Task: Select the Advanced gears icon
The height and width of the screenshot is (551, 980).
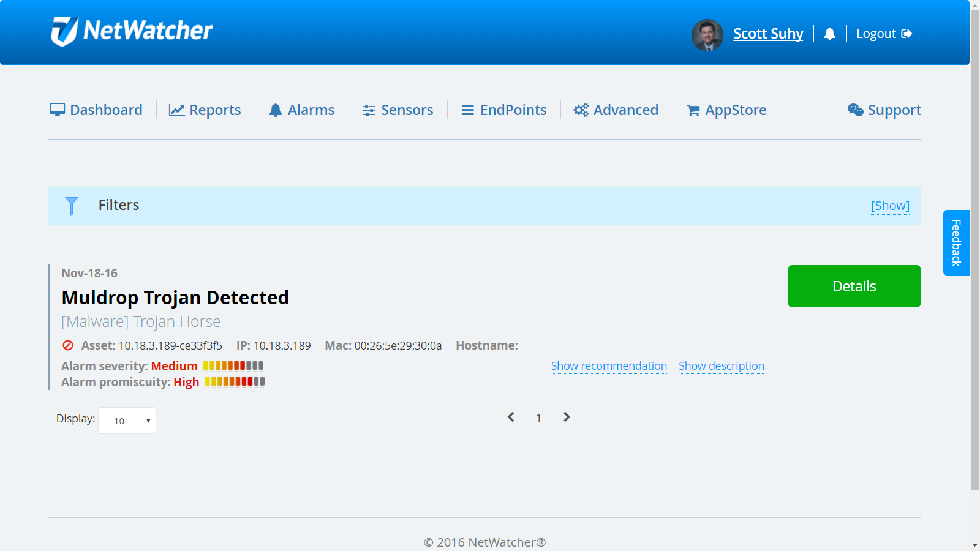Action: pyautogui.click(x=580, y=110)
